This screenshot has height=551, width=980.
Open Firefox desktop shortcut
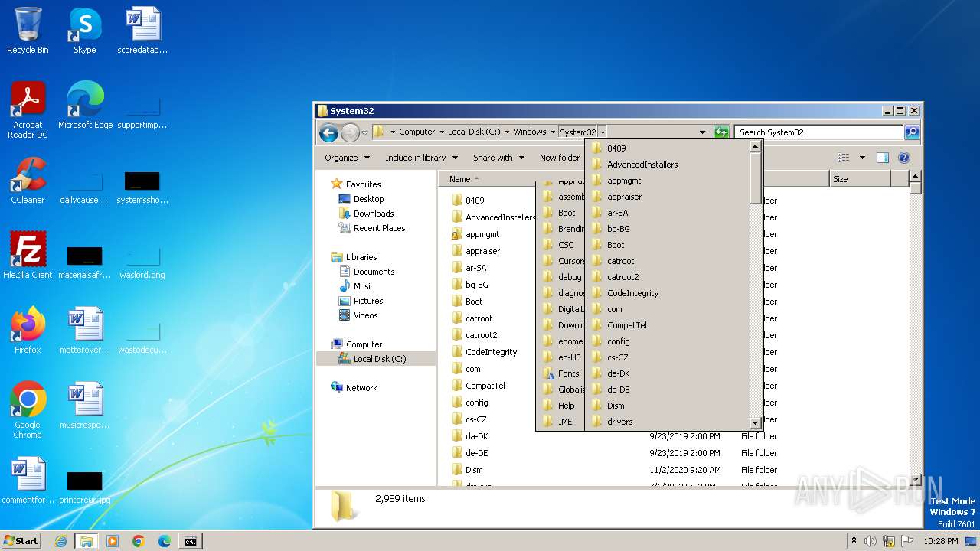28,331
